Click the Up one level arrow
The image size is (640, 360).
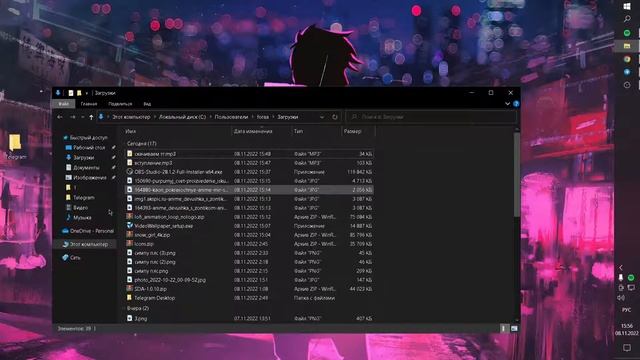tap(91, 117)
